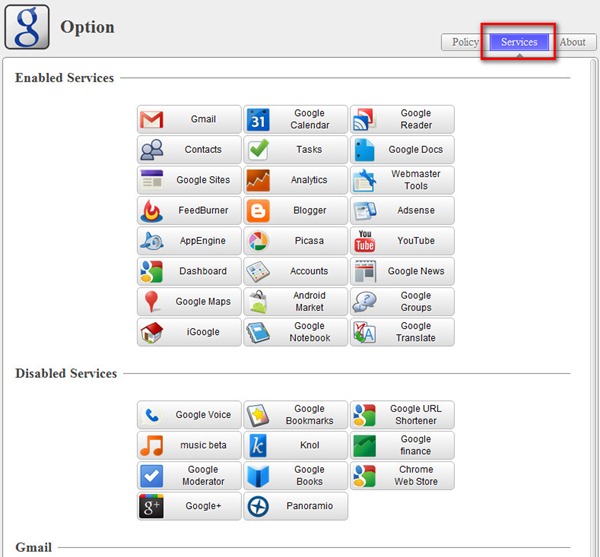Click the Google Reader feed icon
600x557 pixels.
point(364,119)
